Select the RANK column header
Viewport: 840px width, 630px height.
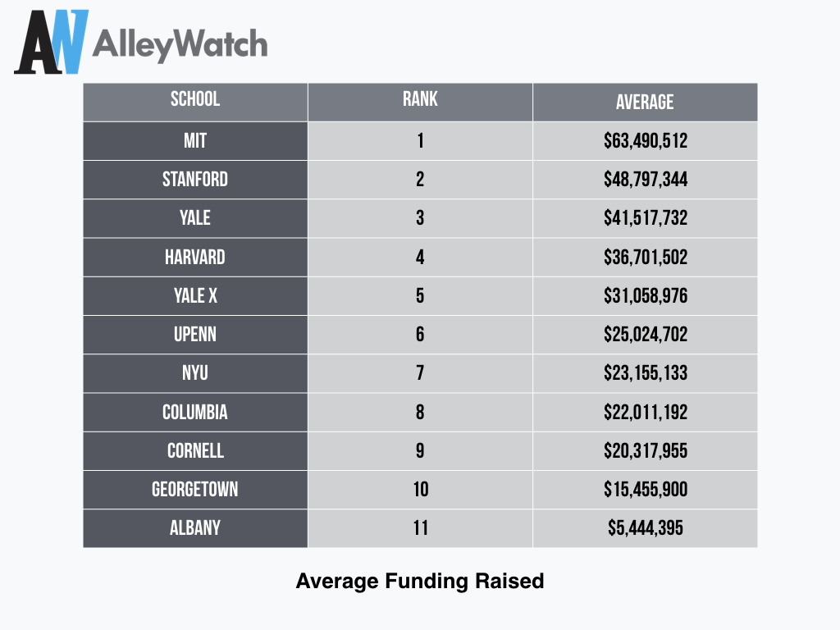[420, 101]
